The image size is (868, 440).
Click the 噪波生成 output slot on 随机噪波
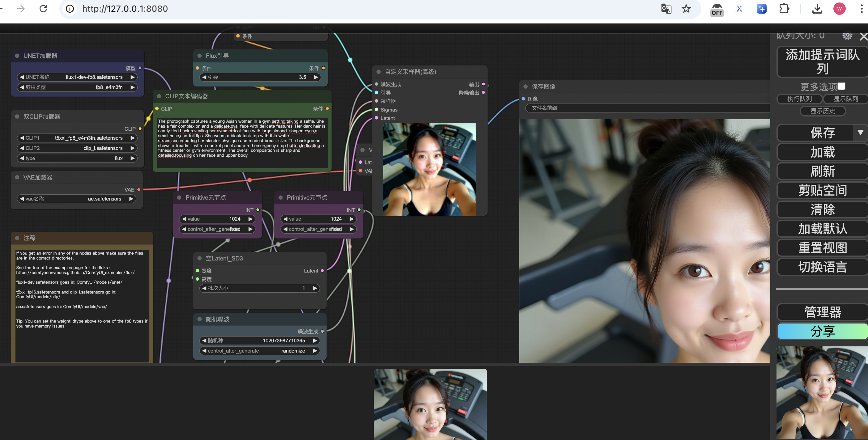point(322,332)
